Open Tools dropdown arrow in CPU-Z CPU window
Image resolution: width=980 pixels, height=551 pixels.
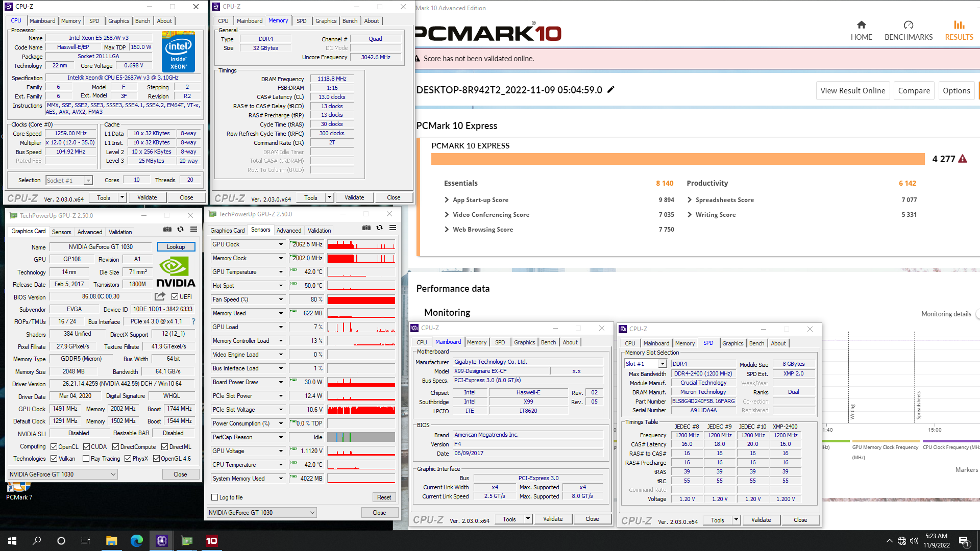pos(121,197)
